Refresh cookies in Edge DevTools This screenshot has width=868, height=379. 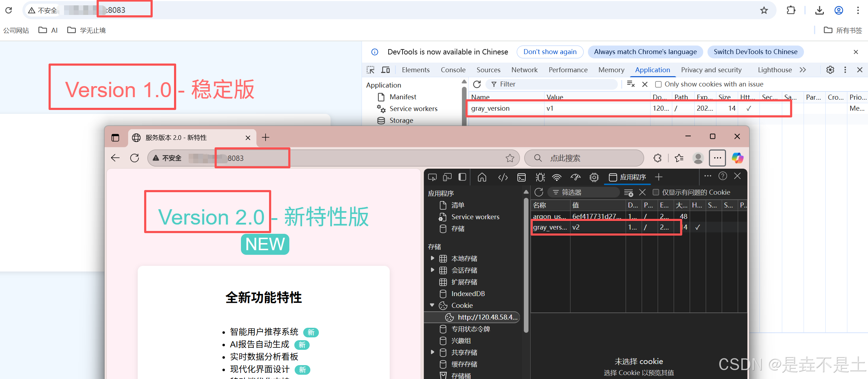click(539, 192)
